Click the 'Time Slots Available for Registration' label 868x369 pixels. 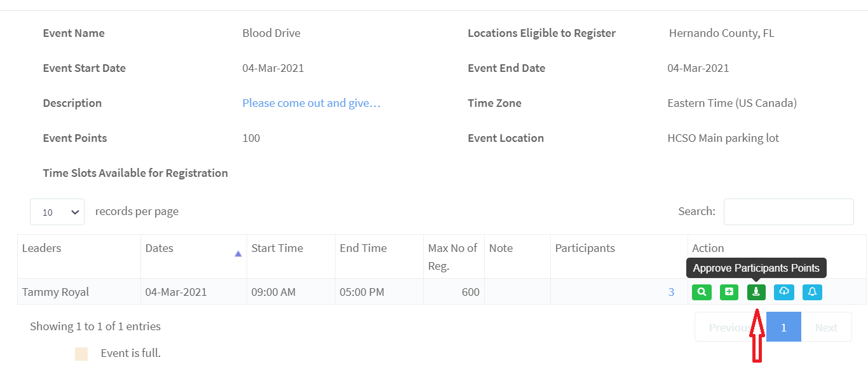135,173
